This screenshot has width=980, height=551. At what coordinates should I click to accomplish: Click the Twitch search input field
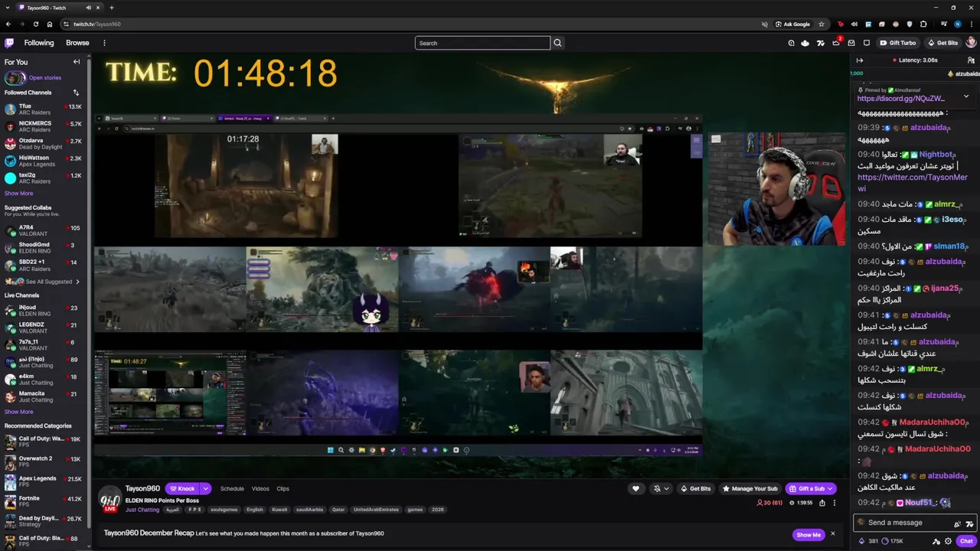pyautogui.click(x=482, y=43)
